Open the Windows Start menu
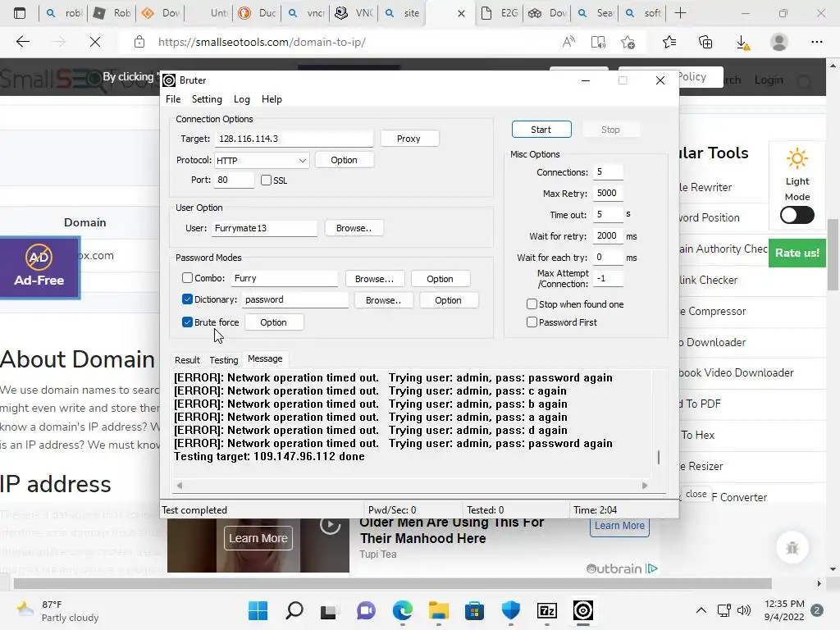The height and width of the screenshot is (630, 840). [x=258, y=610]
